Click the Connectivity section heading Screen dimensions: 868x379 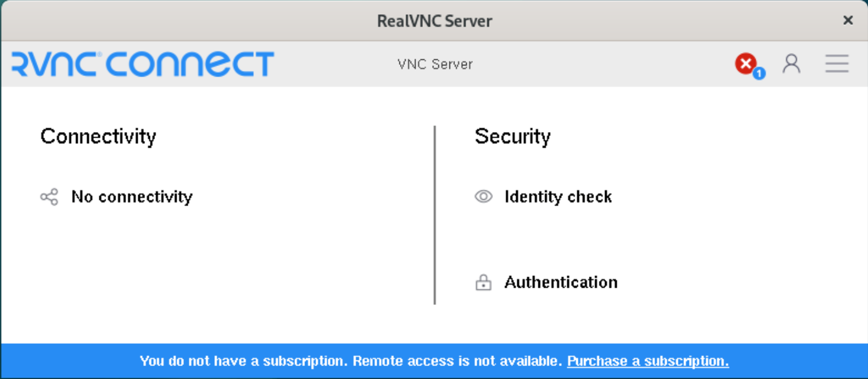(x=98, y=136)
